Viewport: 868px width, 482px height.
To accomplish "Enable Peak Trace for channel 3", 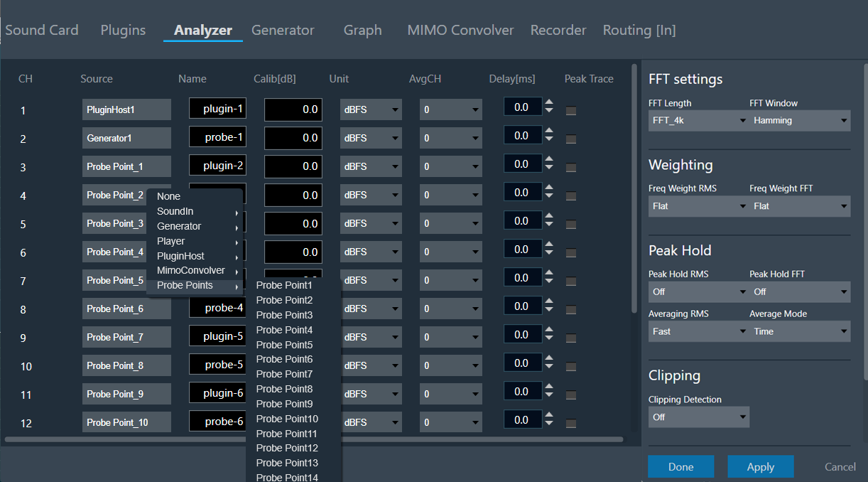I will pos(571,168).
